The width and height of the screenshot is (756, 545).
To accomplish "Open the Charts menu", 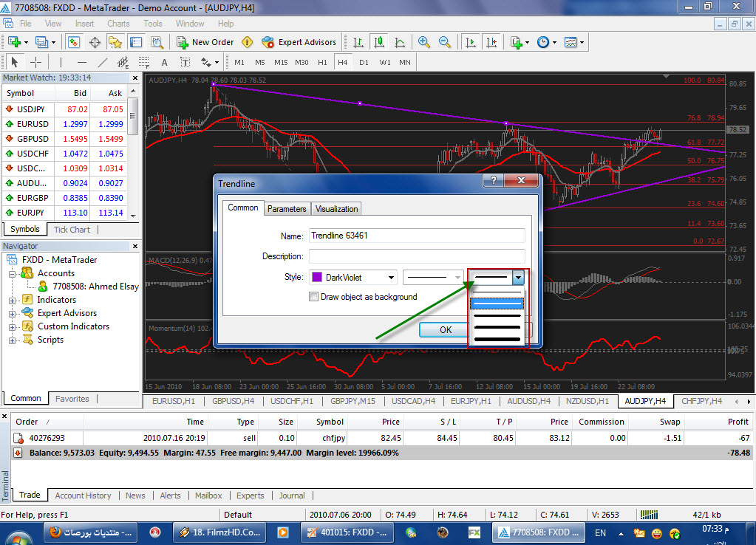I will [x=118, y=24].
